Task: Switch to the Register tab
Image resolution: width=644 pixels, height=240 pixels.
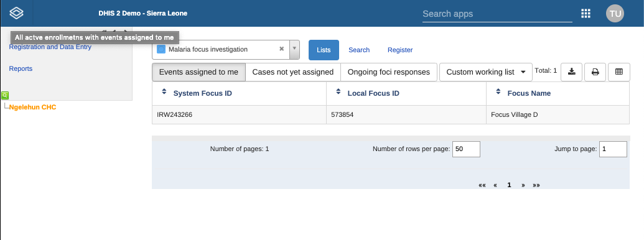Action: tap(400, 50)
